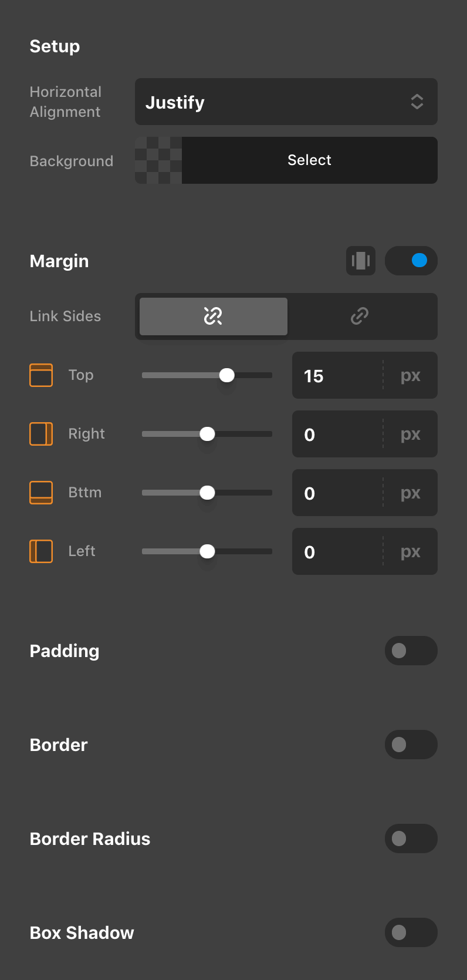467x980 pixels.
Task: Click the Bottom margin side icon
Action: [x=41, y=493]
